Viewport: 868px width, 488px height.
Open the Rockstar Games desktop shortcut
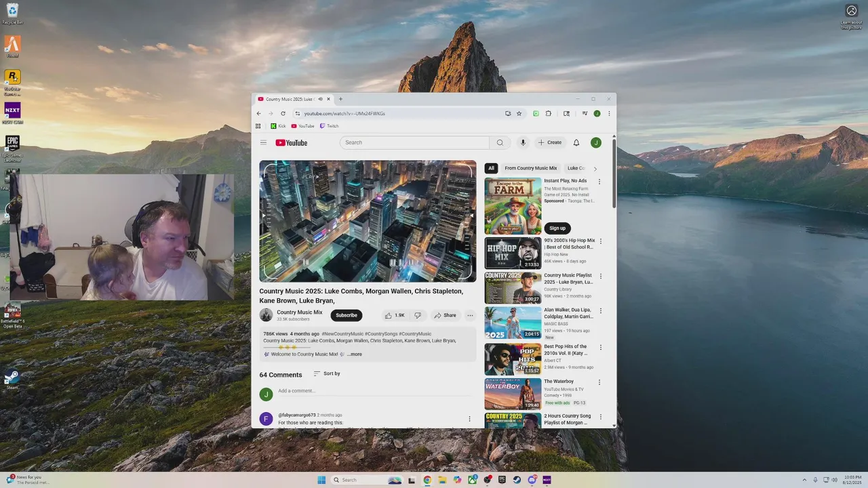12,81
